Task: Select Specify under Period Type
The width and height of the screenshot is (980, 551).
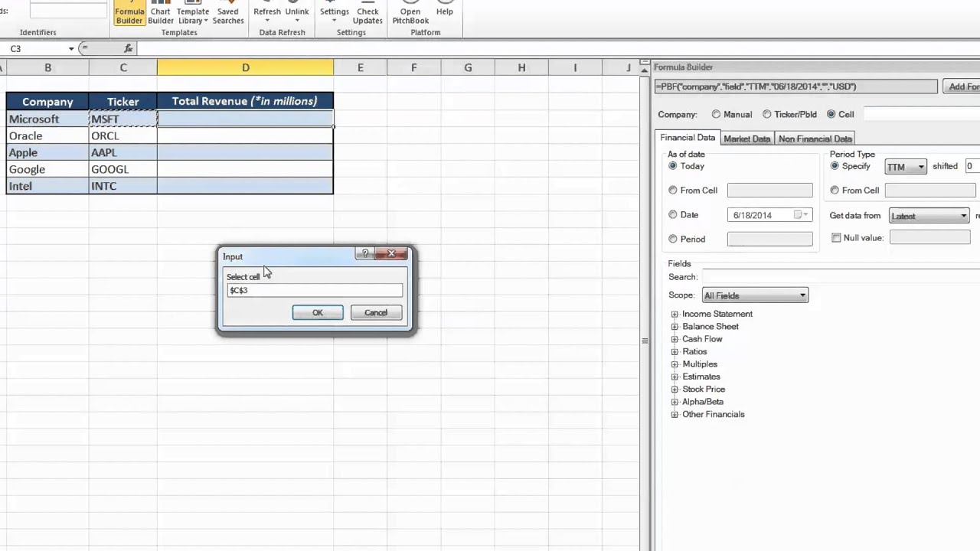Action: [835, 166]
